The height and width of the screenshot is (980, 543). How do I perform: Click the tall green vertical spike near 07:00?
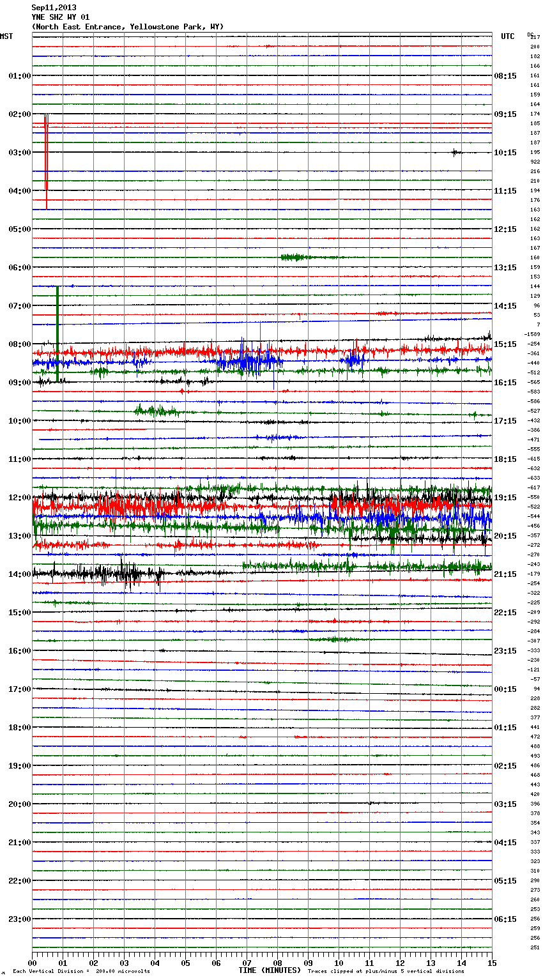57,333
